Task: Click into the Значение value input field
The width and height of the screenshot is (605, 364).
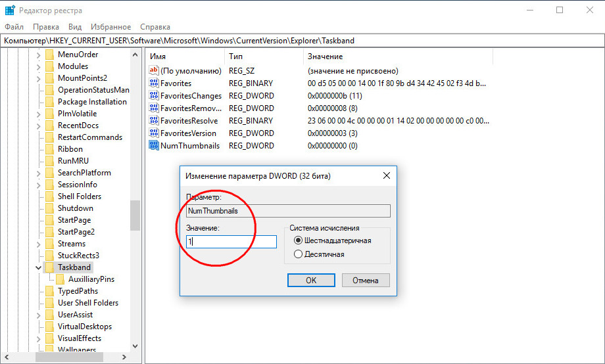Action: [231, 242]
